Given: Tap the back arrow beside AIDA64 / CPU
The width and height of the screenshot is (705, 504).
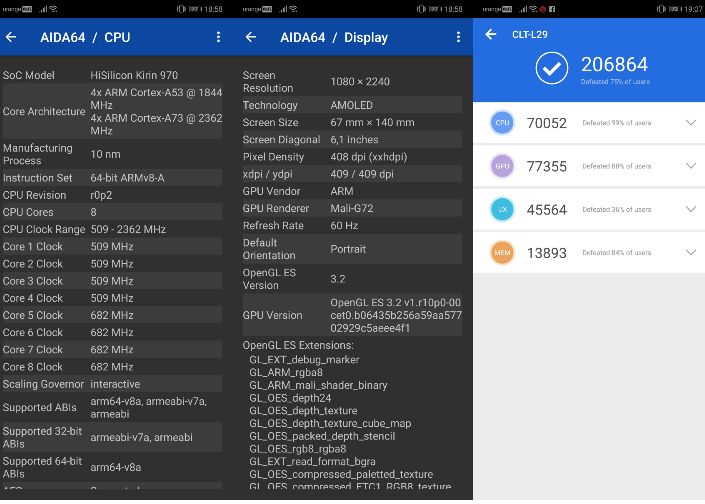Looking at the screenshot, I should click(11, 37).
